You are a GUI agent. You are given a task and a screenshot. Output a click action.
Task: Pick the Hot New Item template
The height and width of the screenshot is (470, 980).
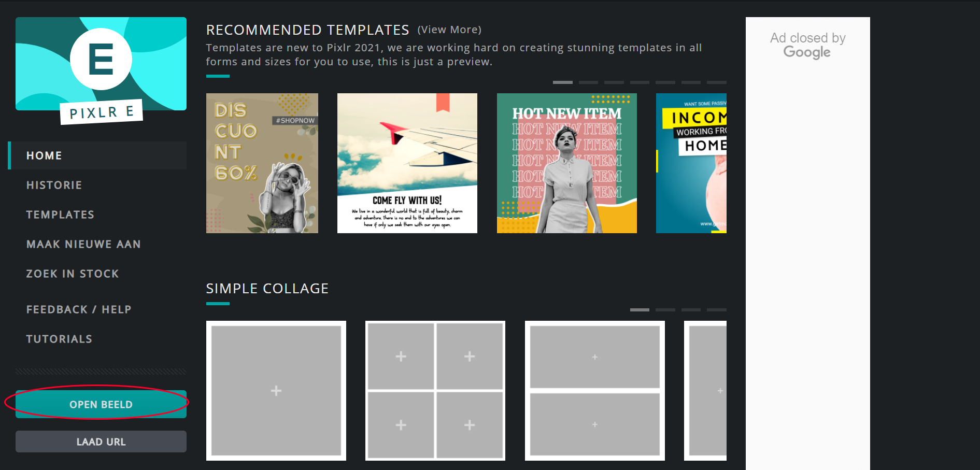pyautogui.click(x=567, y=163)
